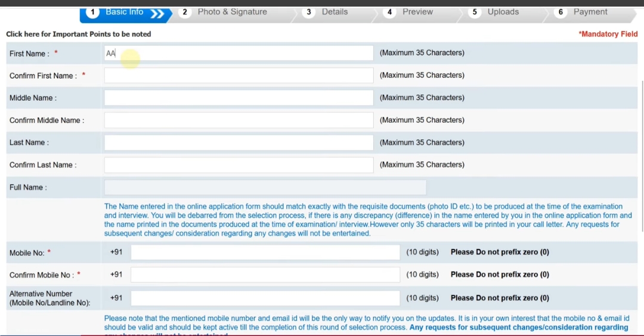Viewport: 644px width, 336px height.
Task: Select the Middle Name input box
Action: (239, 98)
